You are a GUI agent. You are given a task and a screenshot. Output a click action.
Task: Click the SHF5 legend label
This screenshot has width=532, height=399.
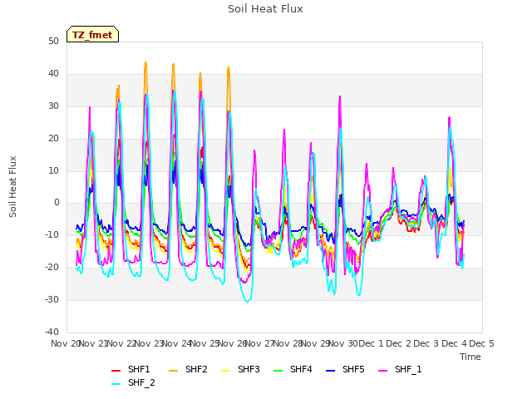[x=353, y=369]
